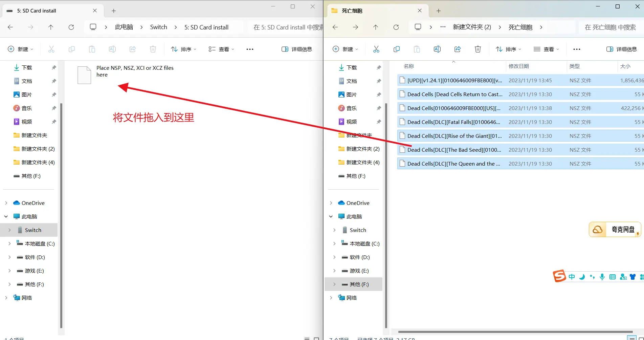The width and height of the screenshot is (644, 340).
Task: Click the Cut icon in right window toolbar
Action: (x=376, y=49)
